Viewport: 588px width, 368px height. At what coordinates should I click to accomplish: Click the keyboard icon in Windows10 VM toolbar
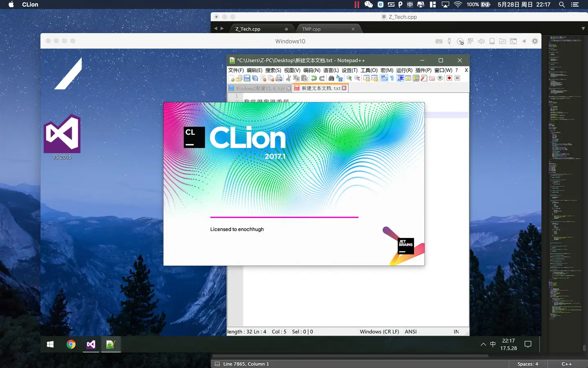(439, 41)
